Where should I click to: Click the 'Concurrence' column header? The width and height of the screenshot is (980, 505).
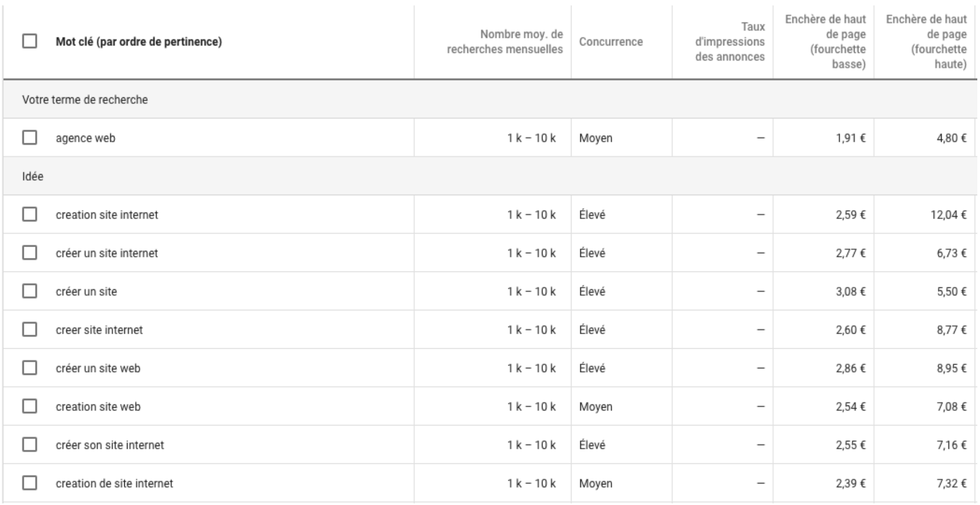coord(610,42)
